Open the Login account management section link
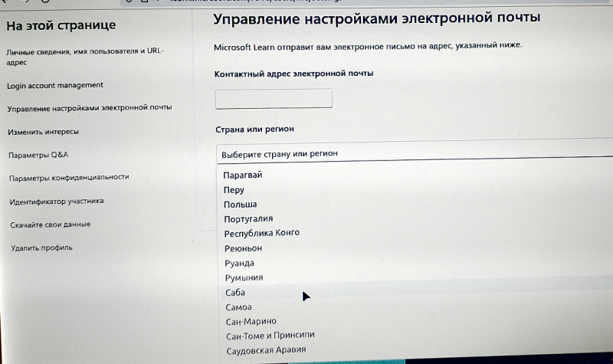Viewport: 613px width, 364px height. coord(54,85)
